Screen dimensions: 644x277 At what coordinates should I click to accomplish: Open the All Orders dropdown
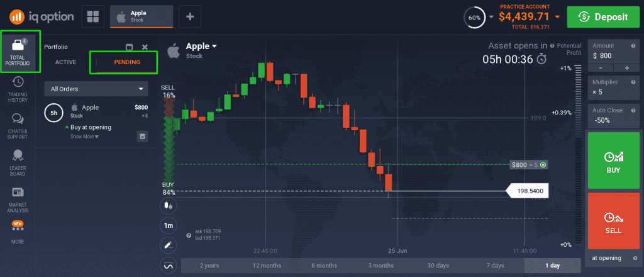96,89
